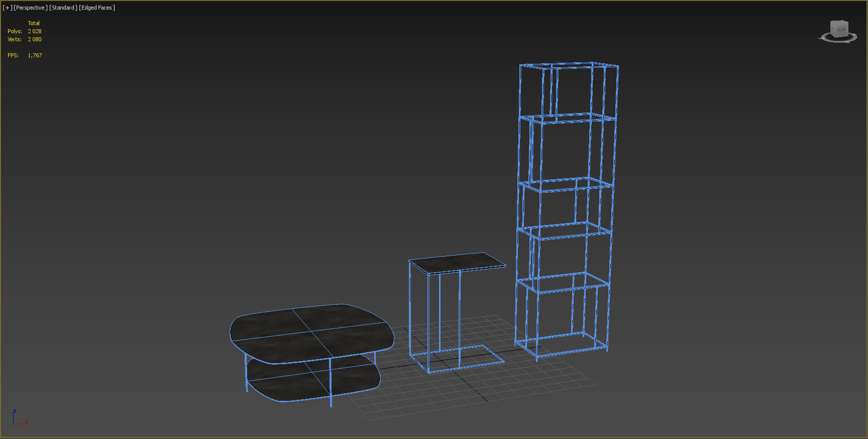Click the Verts count value 2 080
Image resolution: width=868 pixels, height=439 pixels.
point(35,39)
